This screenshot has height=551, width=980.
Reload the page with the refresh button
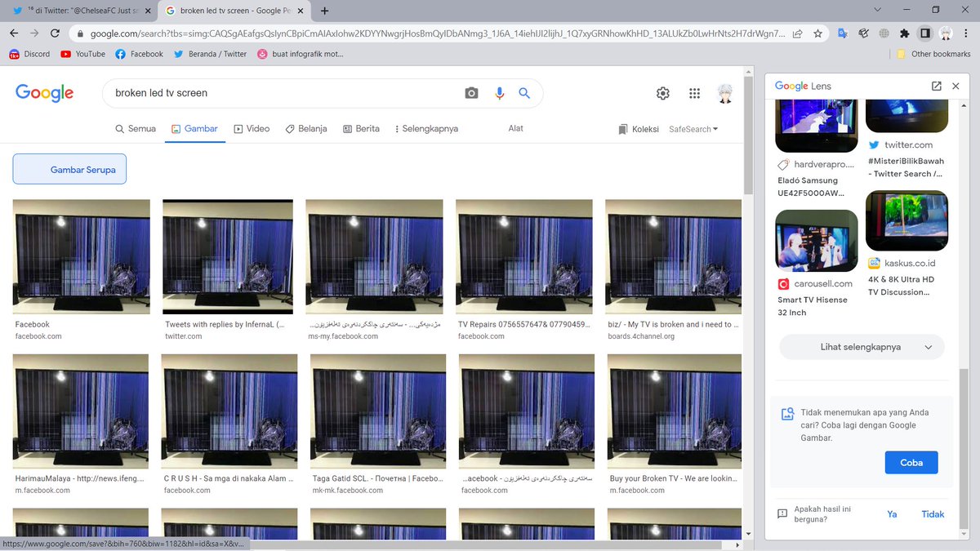point(55,33)
